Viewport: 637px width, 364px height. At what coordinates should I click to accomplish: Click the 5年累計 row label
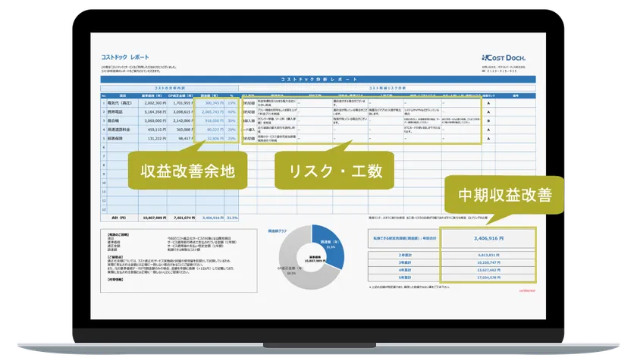click(404, 278)
